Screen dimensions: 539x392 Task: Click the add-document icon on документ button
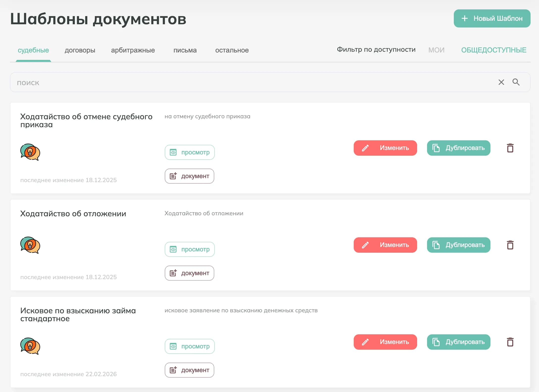174,176
